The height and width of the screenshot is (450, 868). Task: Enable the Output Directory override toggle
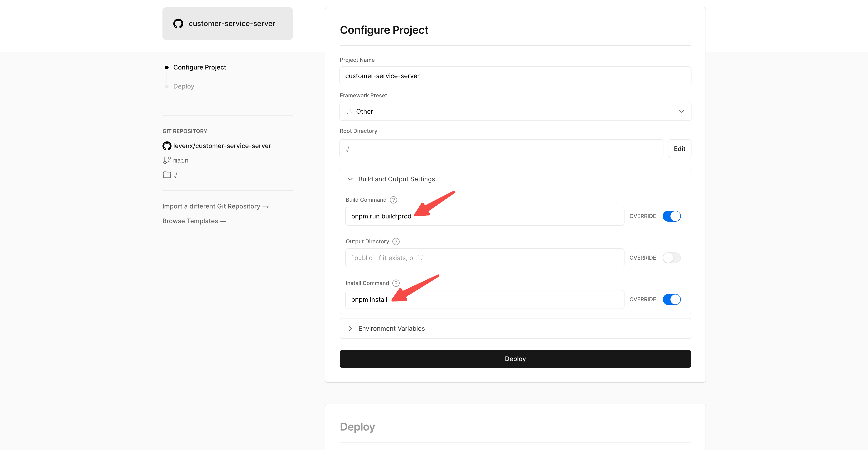pos(672,258)
